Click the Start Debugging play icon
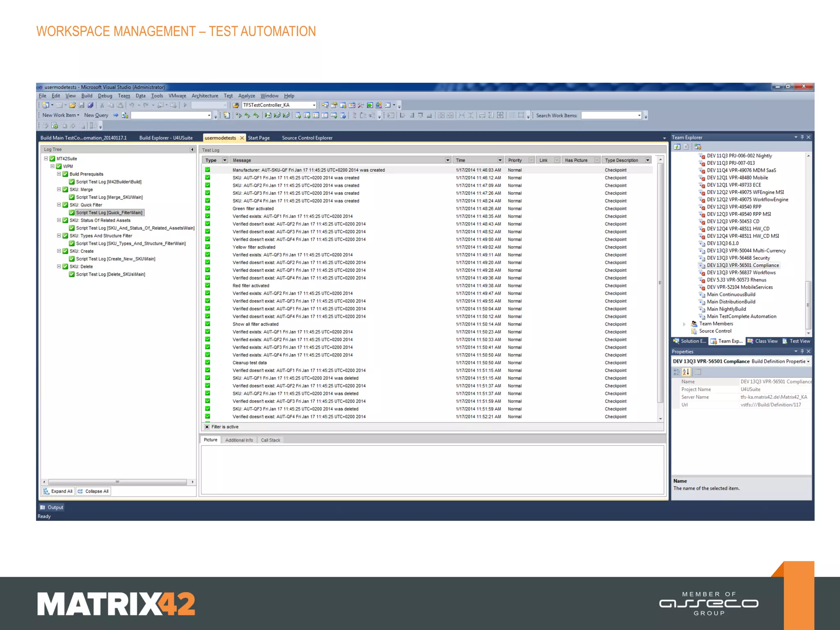 pyautogui.click(x=185, y=105)
